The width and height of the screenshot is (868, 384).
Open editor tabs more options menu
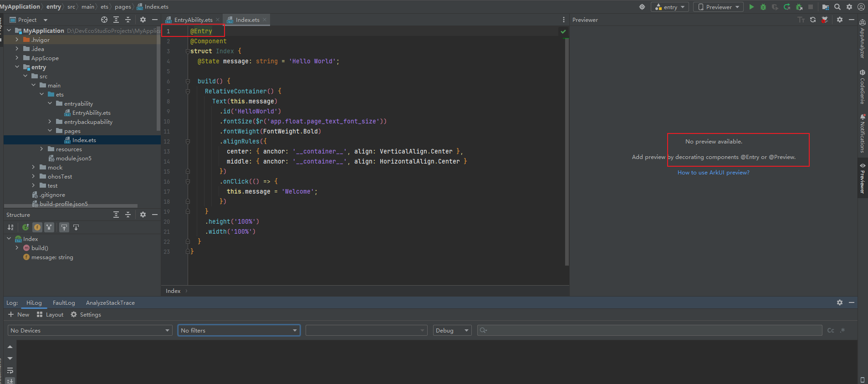(x=564, y=20)
